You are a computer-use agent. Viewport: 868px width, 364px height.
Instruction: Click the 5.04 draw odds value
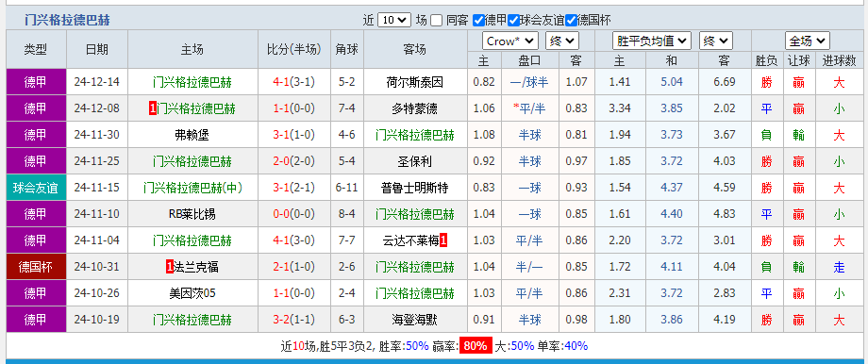[672, 82]
